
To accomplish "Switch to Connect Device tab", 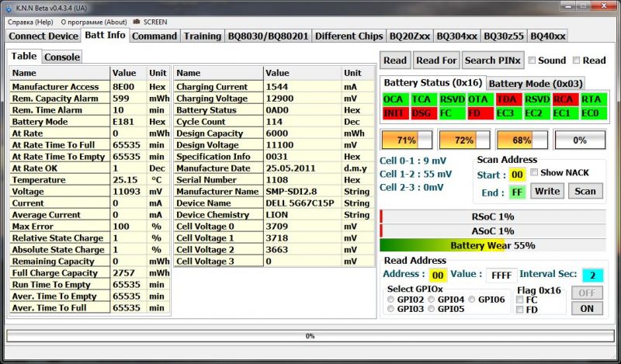I will (x=43, y=36).
